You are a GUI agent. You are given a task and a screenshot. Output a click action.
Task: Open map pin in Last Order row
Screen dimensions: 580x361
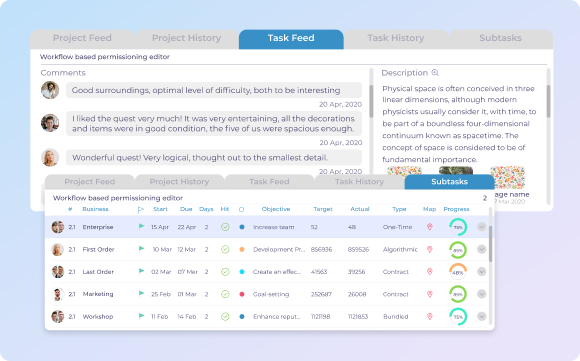[429, 271]
